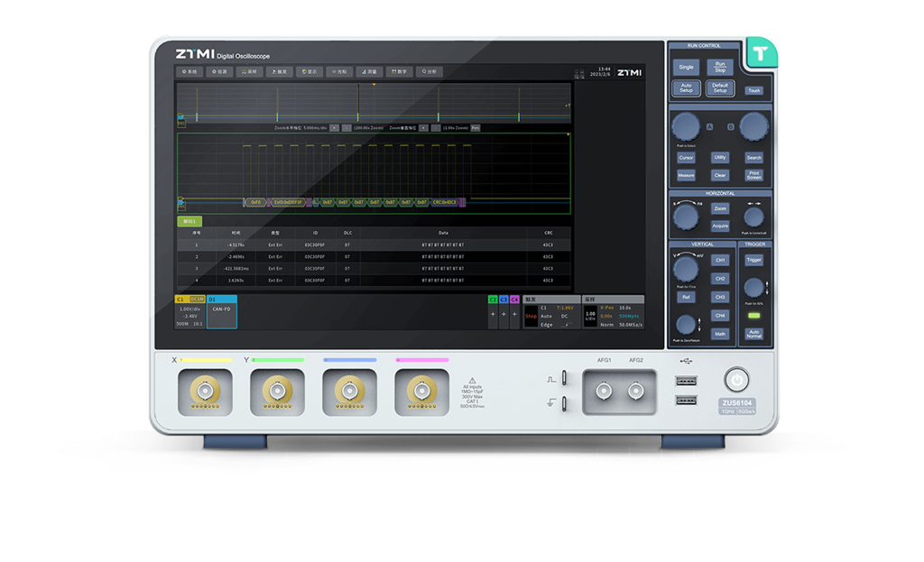
Task: Select the 解码1 decode tab
Action: [x=189, y=220]
